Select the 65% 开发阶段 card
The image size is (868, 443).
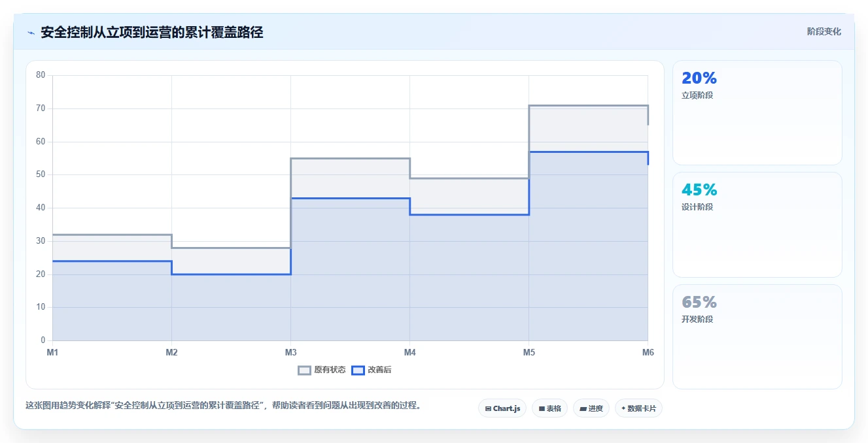click(x=757, y=336)
